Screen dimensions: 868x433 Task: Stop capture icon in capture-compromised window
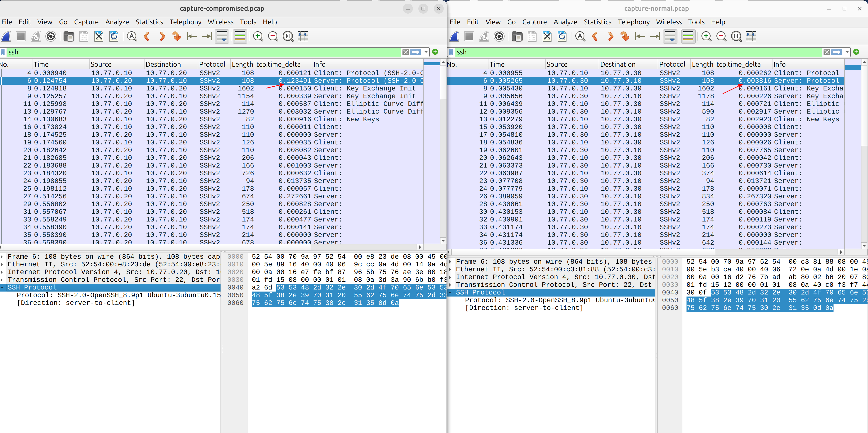(21, 36)
